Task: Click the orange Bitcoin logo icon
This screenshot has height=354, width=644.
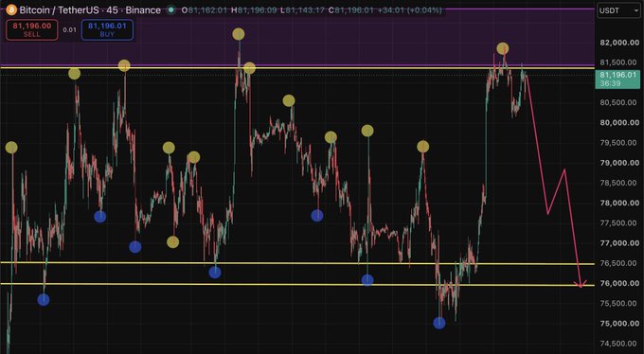Action: [x=11, y=9]
